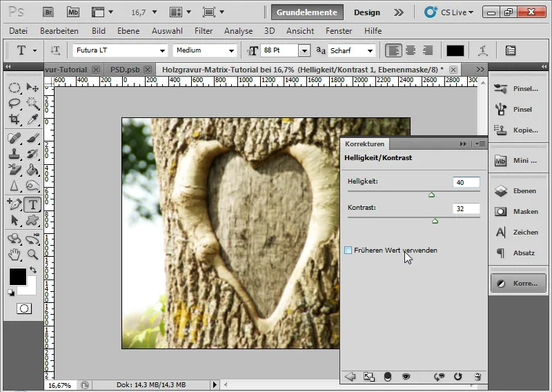This screenshot has width=552, height=392.
Task: Select the History Brush tool
Action: tap(32, 154)
